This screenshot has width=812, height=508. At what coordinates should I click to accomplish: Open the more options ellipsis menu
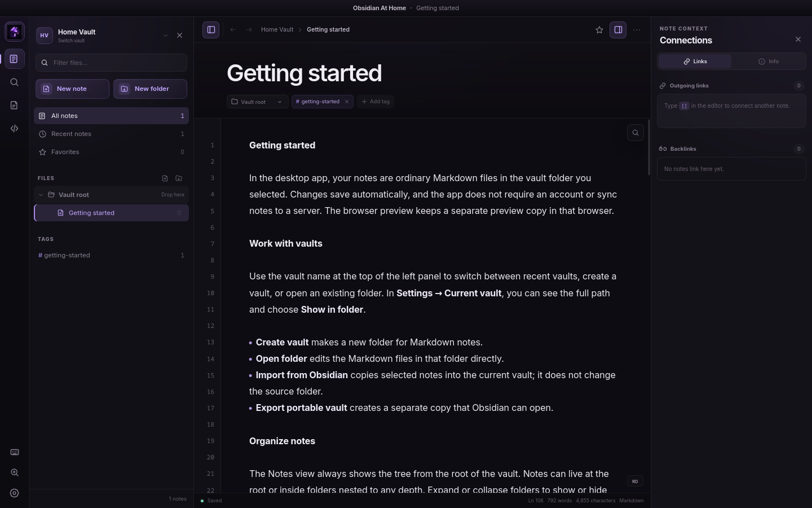coord(637,30)
